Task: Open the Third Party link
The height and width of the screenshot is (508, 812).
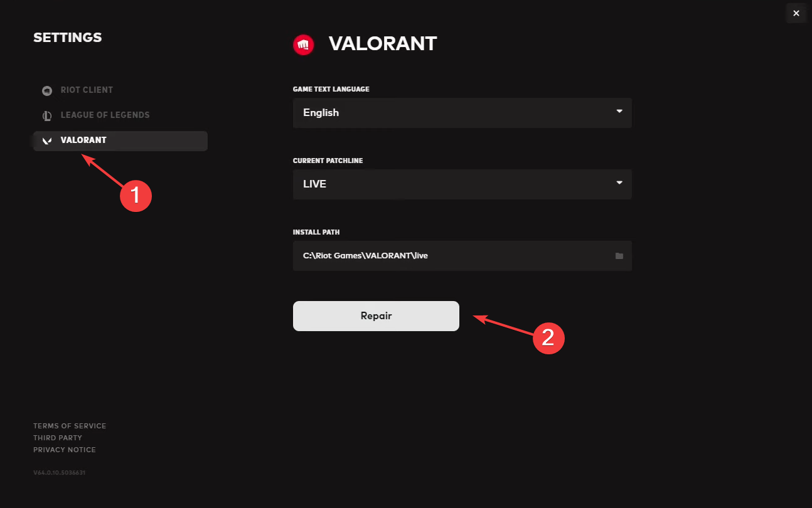Action: click(58, 438)
